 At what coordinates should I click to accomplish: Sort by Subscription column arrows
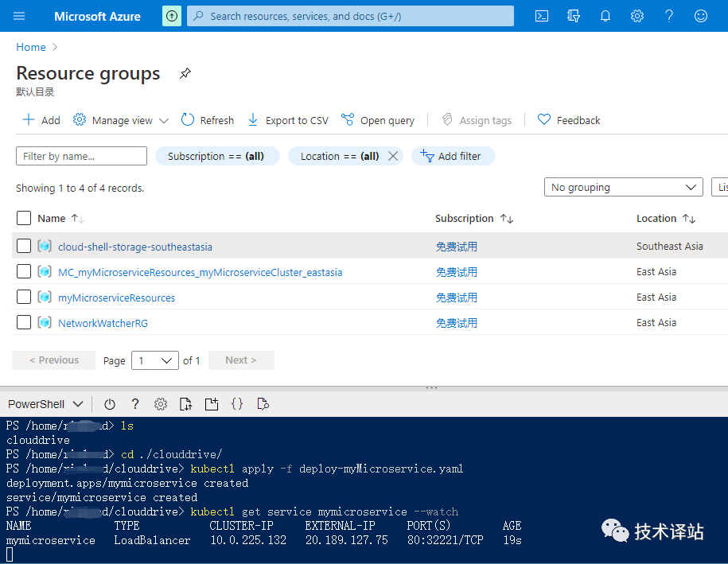[507, 218]
